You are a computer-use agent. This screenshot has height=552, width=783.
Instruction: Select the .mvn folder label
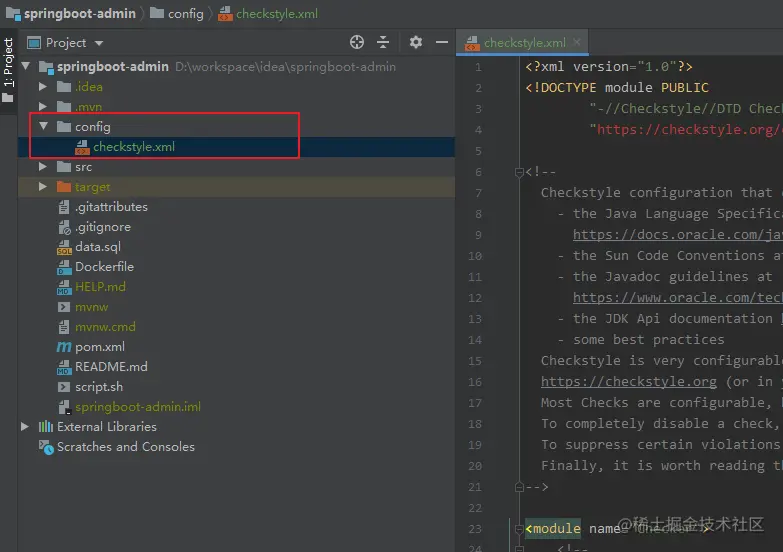[88, 107]
